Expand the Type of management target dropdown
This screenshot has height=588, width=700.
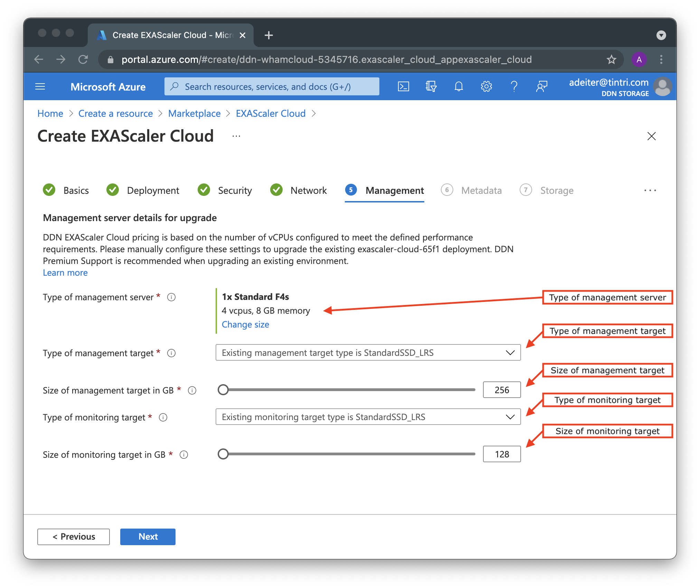[x=368, y=352]
